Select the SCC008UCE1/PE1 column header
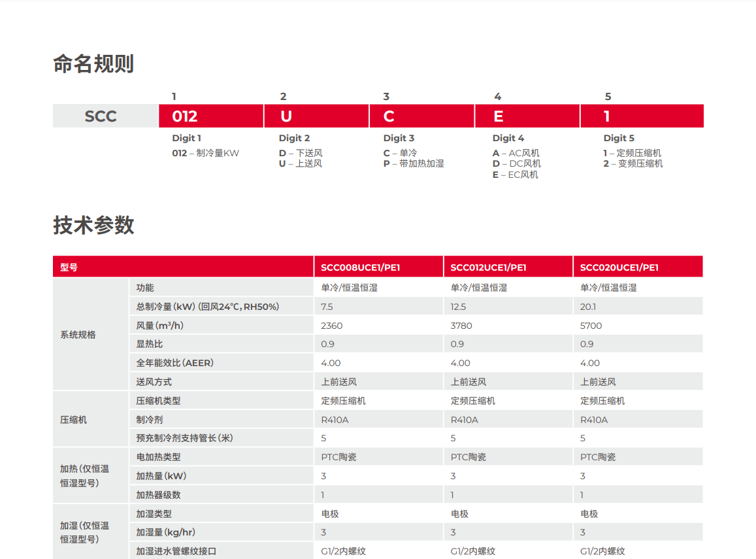The width and height of the screenshot is (756, 559). click(360, 267)
